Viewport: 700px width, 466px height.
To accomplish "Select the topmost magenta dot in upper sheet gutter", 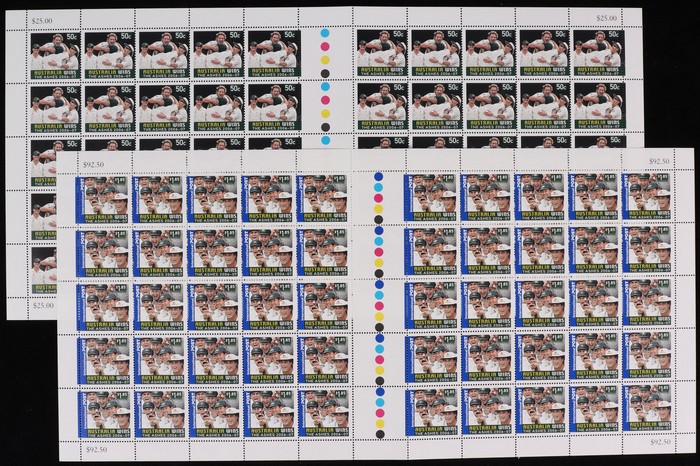I will pyautogui.click(x=324, y=45).
